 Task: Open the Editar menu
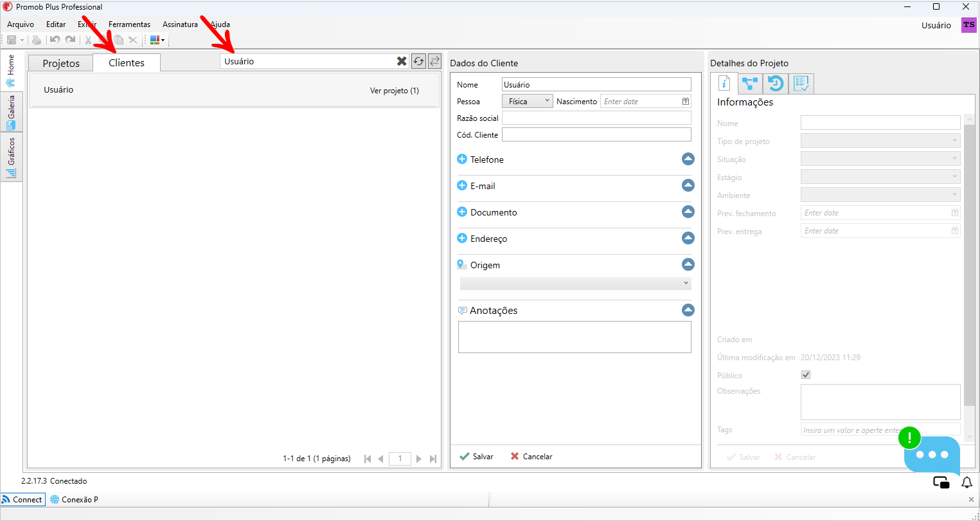tap(56, 24)
